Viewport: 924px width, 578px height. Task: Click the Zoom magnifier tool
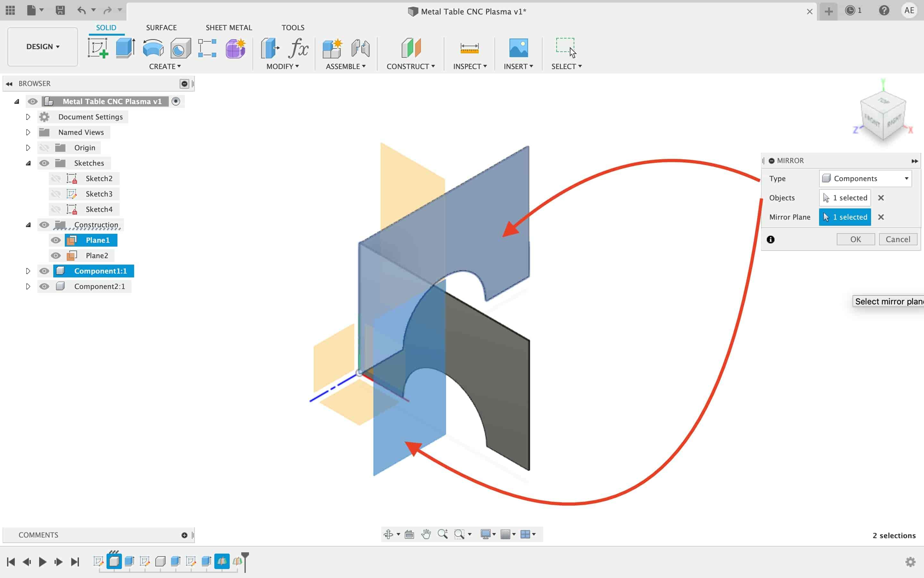pyautogui.click(x=442, y=534)
